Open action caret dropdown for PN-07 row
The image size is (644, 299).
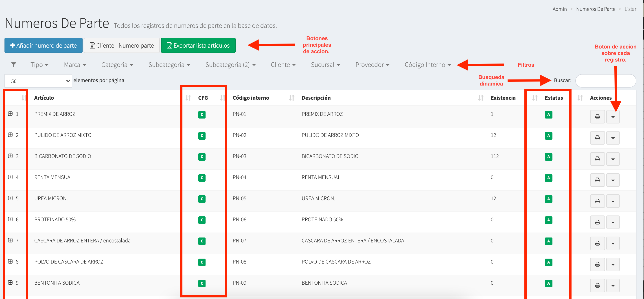(x=613, y=244)
